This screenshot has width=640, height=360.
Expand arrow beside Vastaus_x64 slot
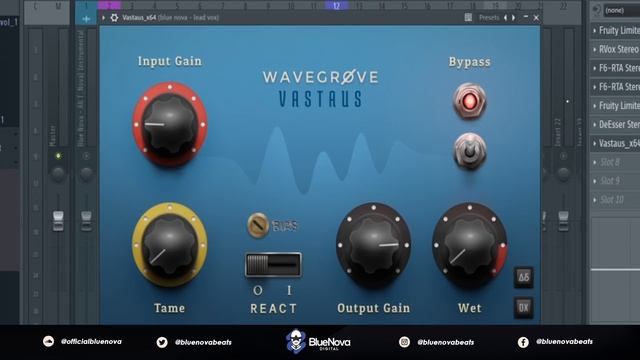(595, 143)
